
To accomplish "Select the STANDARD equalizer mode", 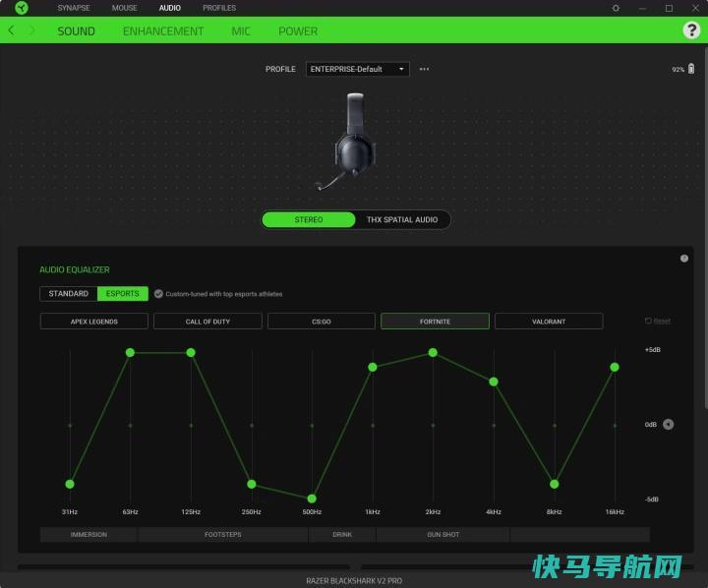I will pos(69,294).
